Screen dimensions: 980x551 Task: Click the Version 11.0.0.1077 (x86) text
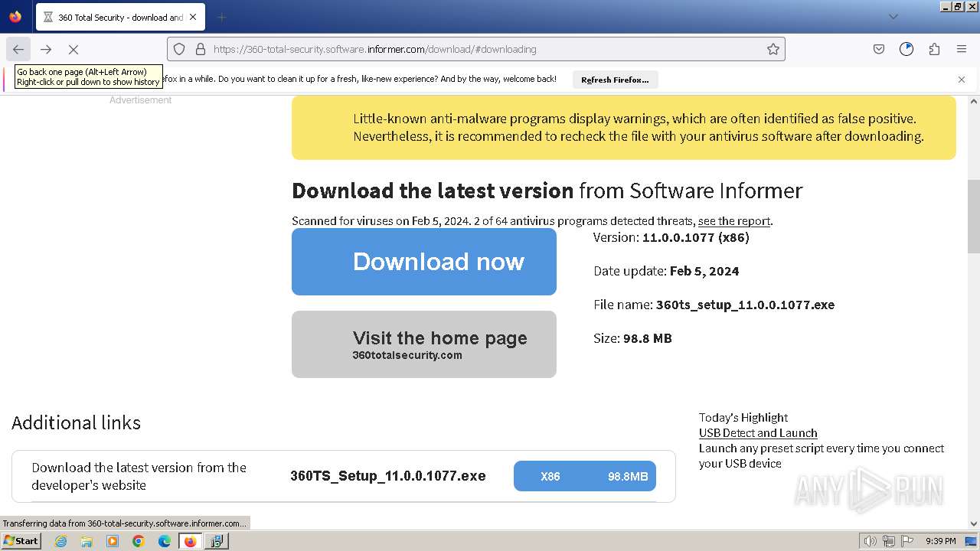coord(671,237)
